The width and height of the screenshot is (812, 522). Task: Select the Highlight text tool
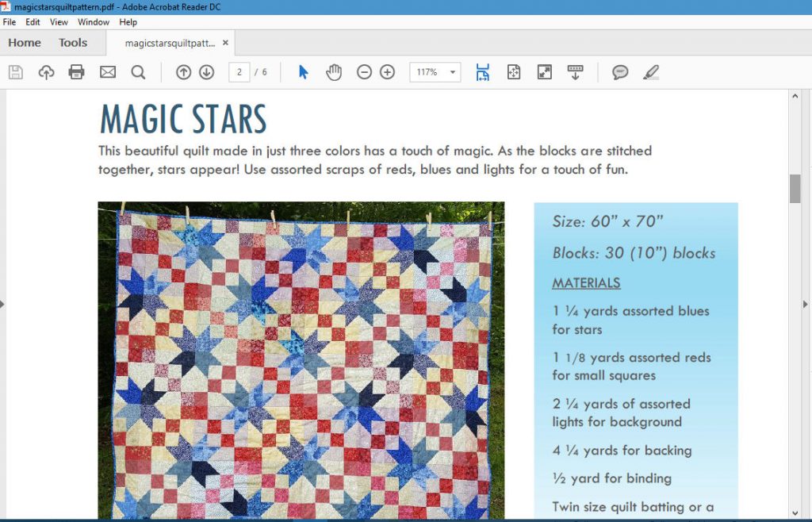650,71
